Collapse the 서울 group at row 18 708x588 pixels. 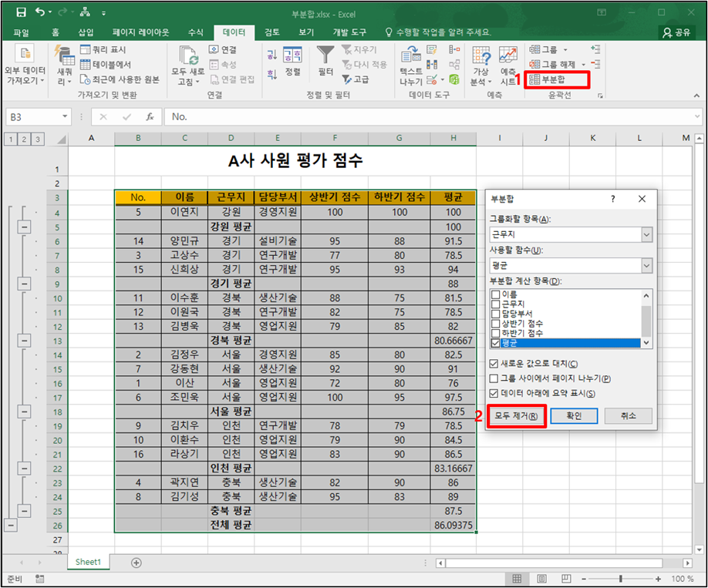pyautogui.click(x=25, y=412)
